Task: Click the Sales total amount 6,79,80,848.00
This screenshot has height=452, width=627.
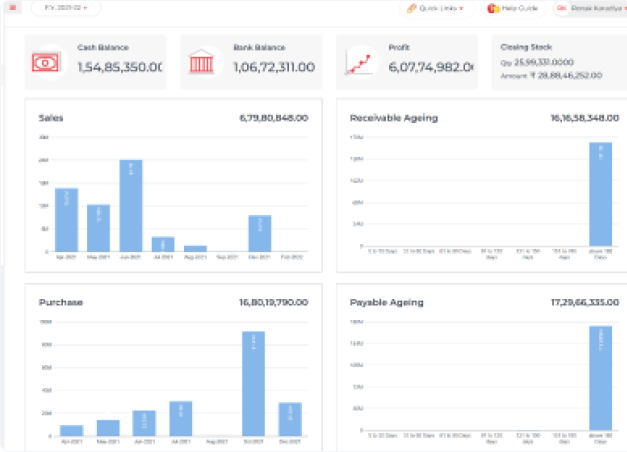Action: [273, 118]
